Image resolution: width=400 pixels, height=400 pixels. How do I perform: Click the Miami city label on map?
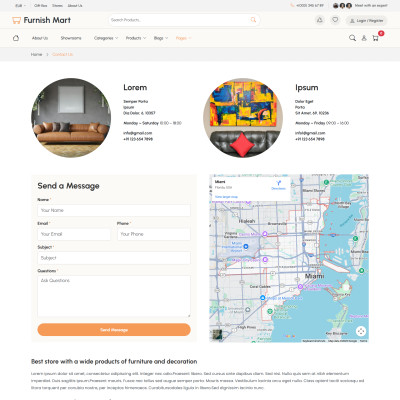(314, 276)
